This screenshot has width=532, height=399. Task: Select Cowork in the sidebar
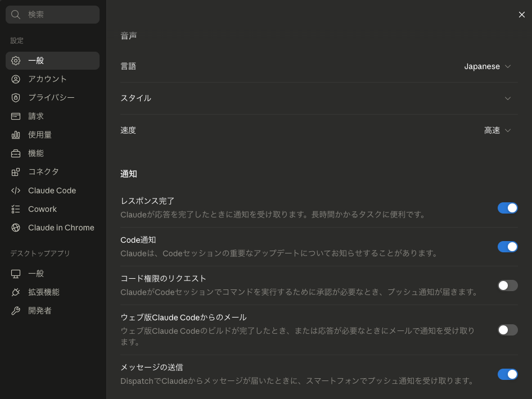pos(53,209)
